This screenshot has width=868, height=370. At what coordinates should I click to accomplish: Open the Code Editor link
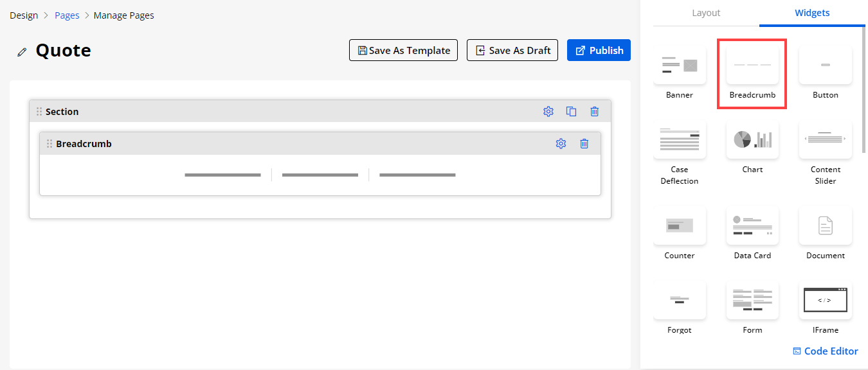(825, 351)
